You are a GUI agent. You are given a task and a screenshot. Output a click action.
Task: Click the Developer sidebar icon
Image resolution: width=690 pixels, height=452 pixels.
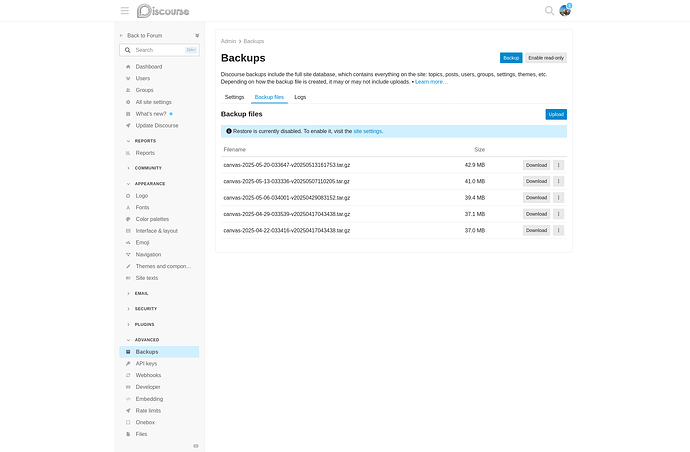[128, 387]
